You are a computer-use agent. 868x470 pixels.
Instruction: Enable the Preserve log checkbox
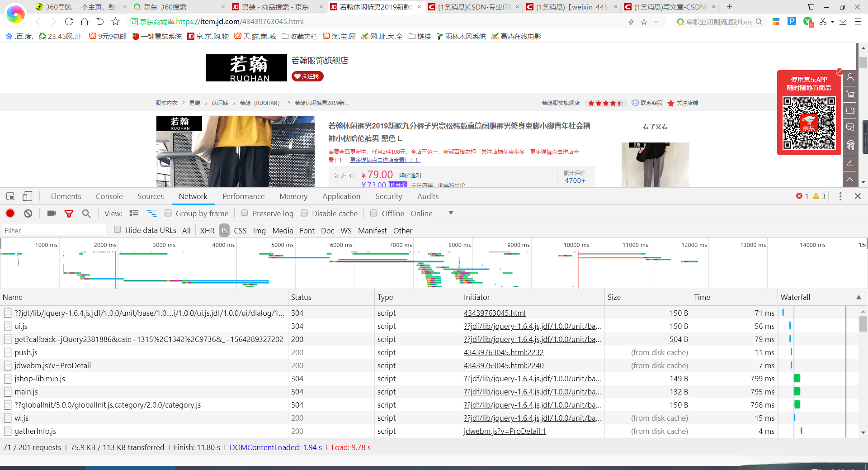click(x=245, y=213)
